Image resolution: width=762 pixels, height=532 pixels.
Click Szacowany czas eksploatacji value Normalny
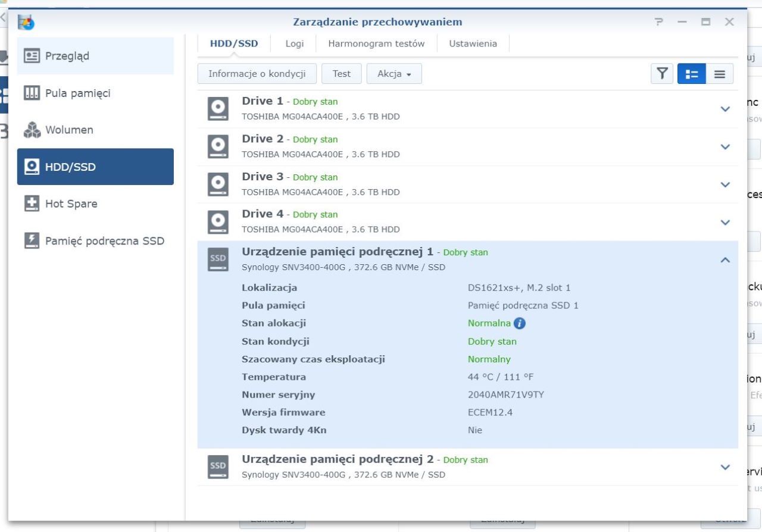[489, 359]
